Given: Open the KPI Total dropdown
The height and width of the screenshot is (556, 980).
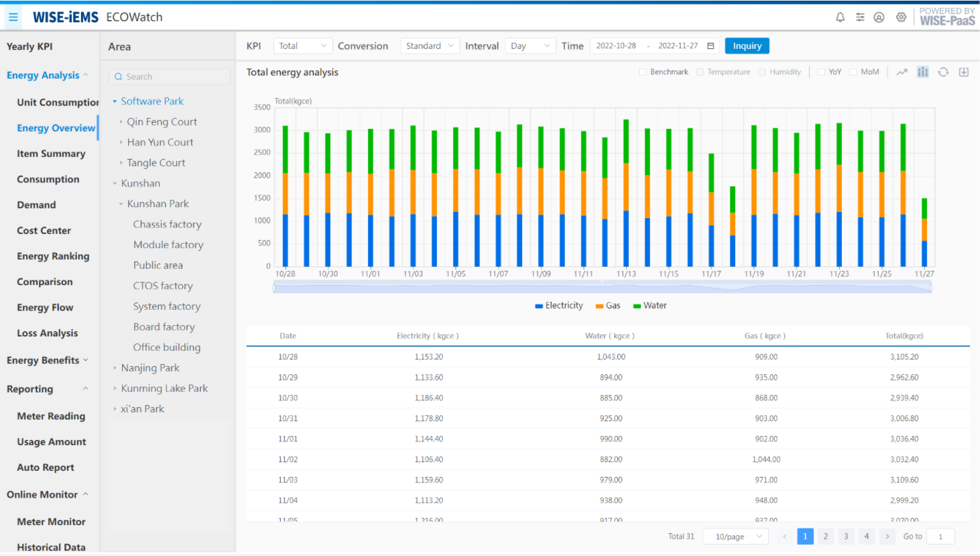Looking at the screenshot, I should pyautogui.click(x=303, y=46).
